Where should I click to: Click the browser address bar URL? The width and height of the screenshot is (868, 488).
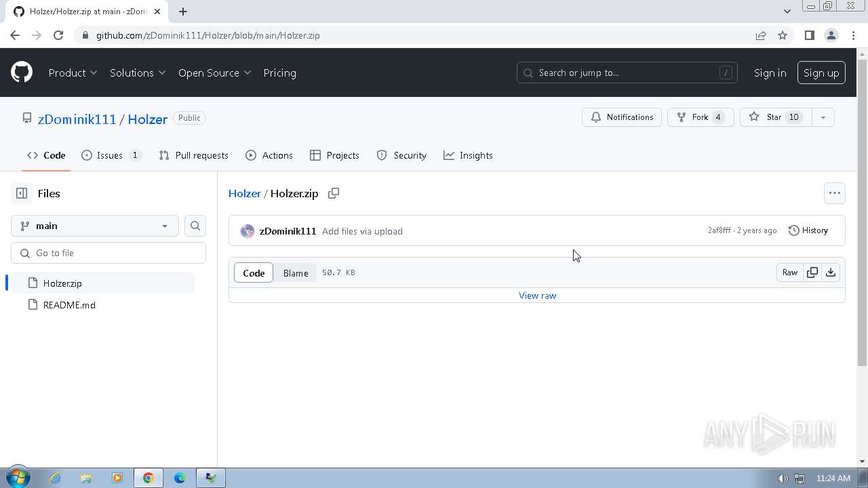(x=208, y=35)
